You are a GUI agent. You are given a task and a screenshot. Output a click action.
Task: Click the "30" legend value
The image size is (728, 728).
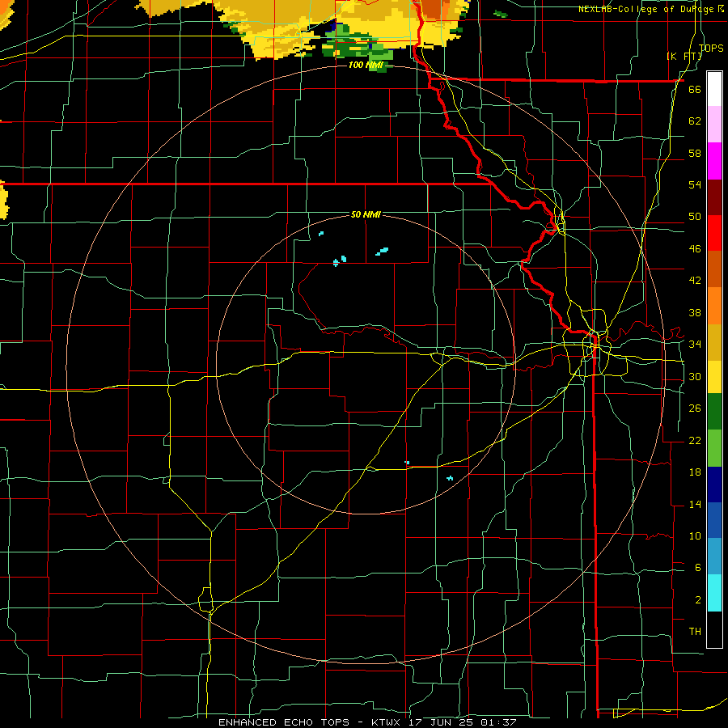(695, 376)
